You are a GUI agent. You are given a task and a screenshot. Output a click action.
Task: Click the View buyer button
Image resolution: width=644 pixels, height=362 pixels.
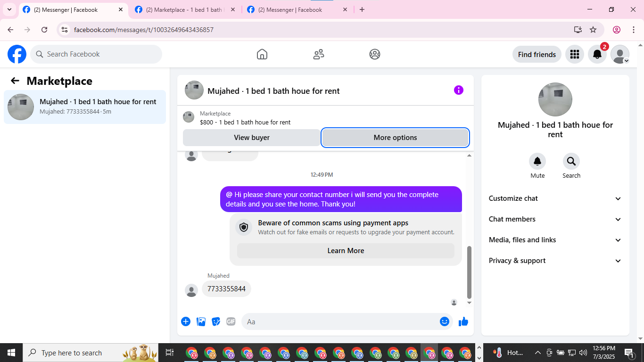(252, 138)
